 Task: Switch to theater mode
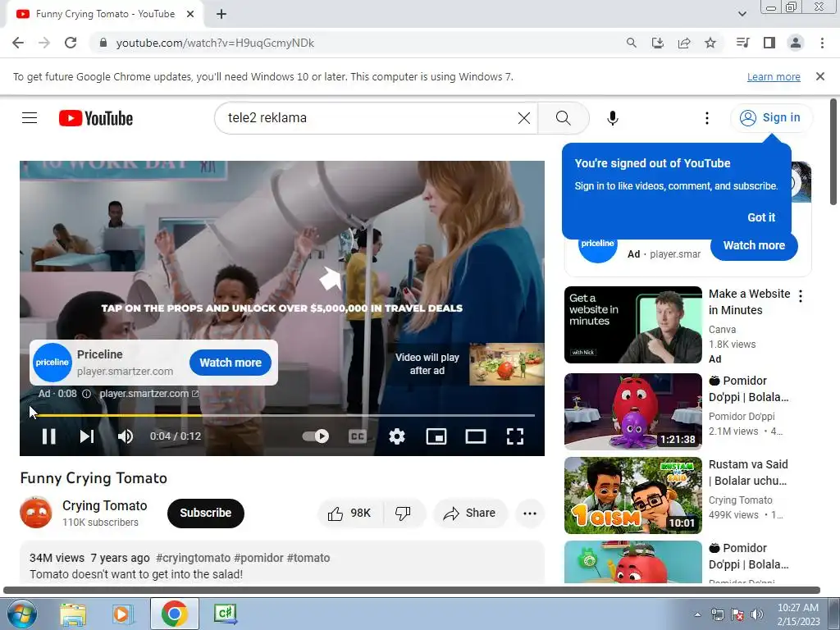(x=475, y=436)
